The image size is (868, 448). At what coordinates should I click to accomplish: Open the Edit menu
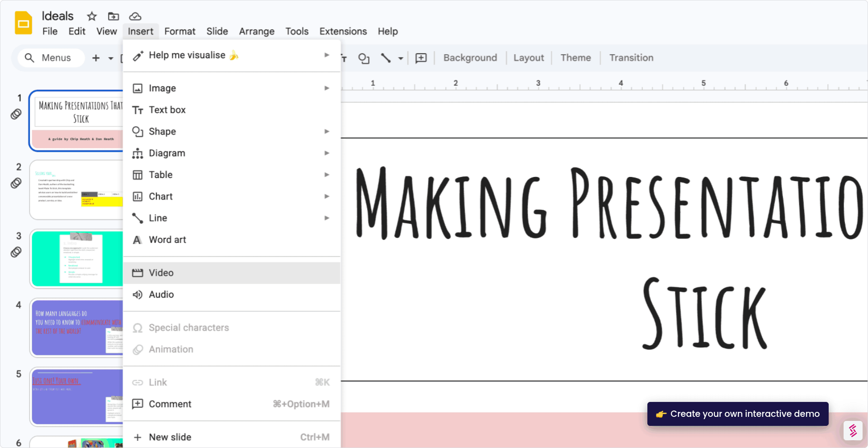77,31
